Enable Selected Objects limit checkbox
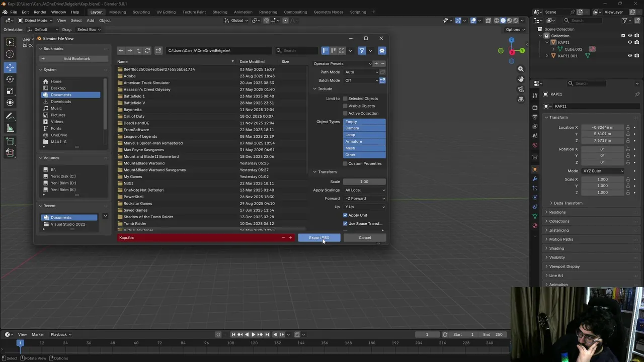 pos(345,99)
